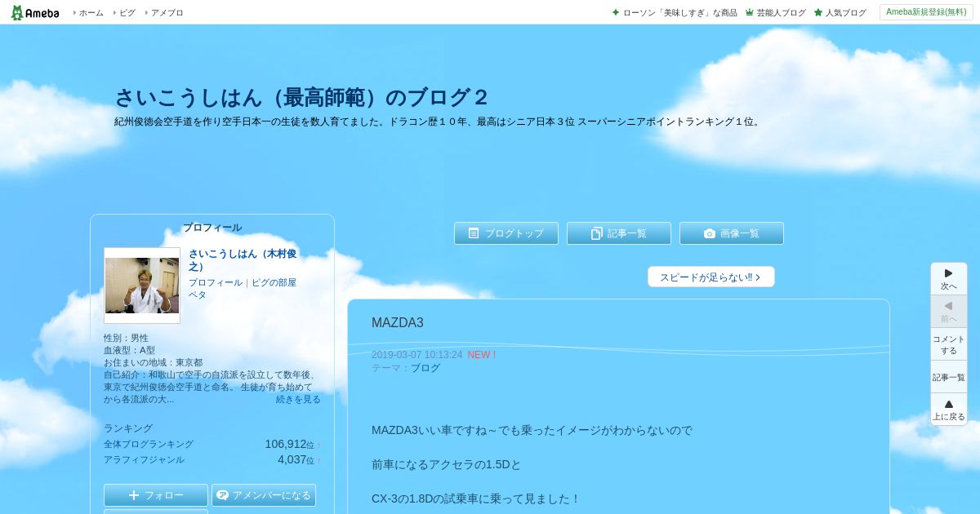Open アラフィフジャンル ranking link
The width and height of the screenshot is (980, 514).
pyautogui.click(x=144, y=460)
